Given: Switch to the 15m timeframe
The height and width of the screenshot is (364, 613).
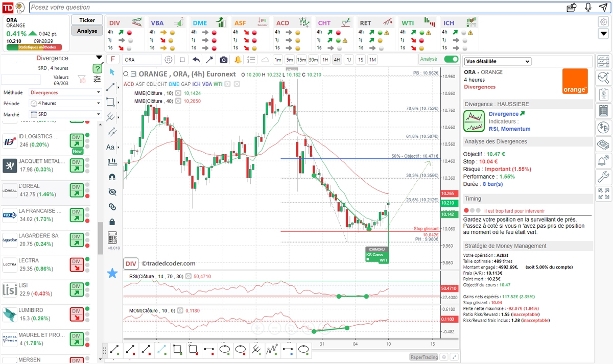Looking at the screenshot, I should point(301,59).
